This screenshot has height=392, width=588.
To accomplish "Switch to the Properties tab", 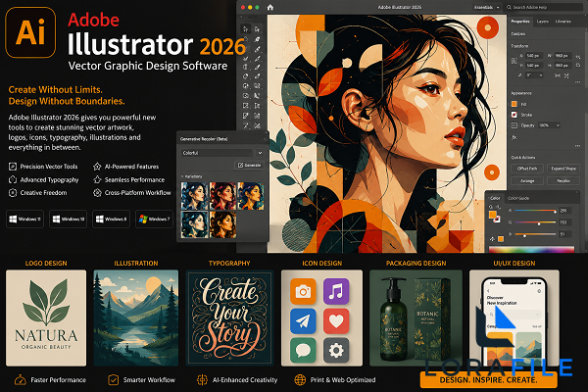I will tap(520, 22).
